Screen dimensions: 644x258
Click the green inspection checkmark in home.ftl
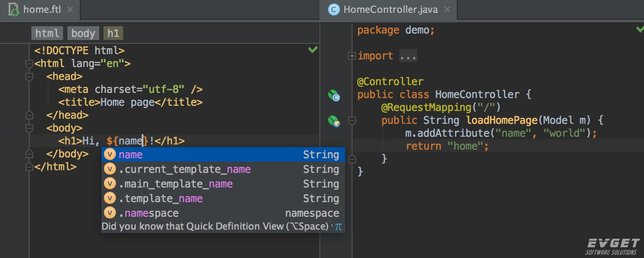coord(313,49)
